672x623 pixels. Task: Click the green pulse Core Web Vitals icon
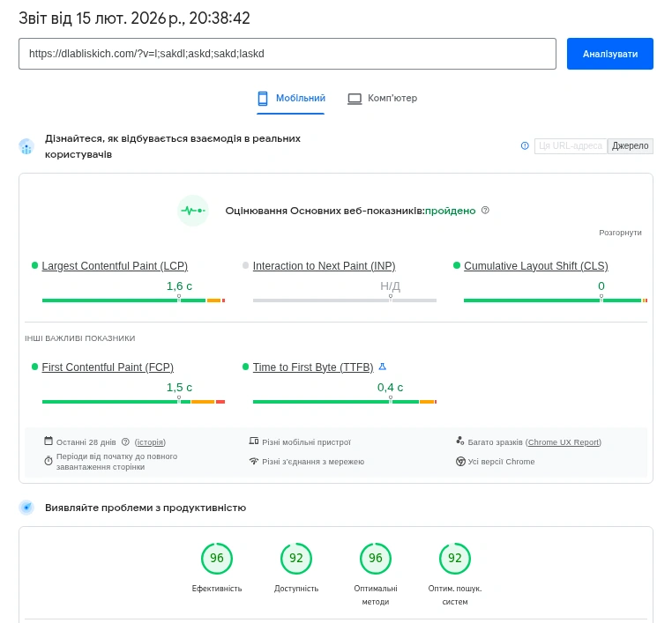click(x=192, y=211)
